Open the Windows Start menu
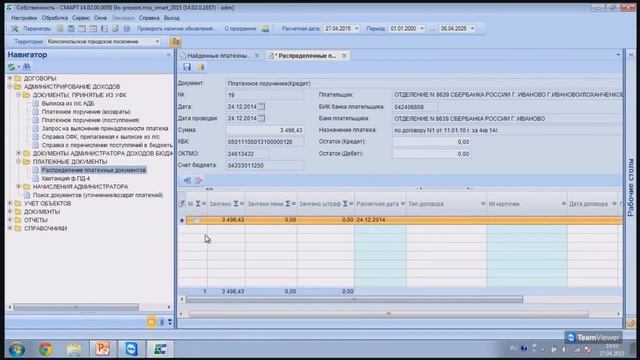Viewport: 640px width, 360px height. coord(17,349)
